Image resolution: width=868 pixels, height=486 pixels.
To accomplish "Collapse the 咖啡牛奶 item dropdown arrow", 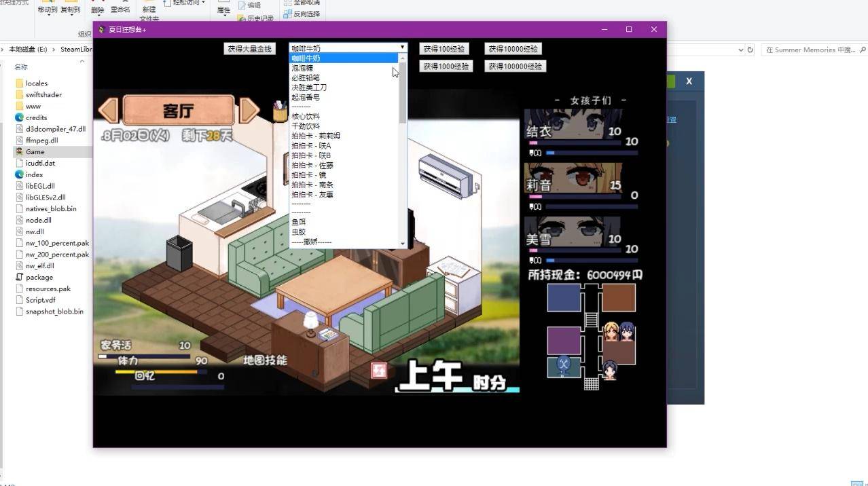I will point(402,48).
